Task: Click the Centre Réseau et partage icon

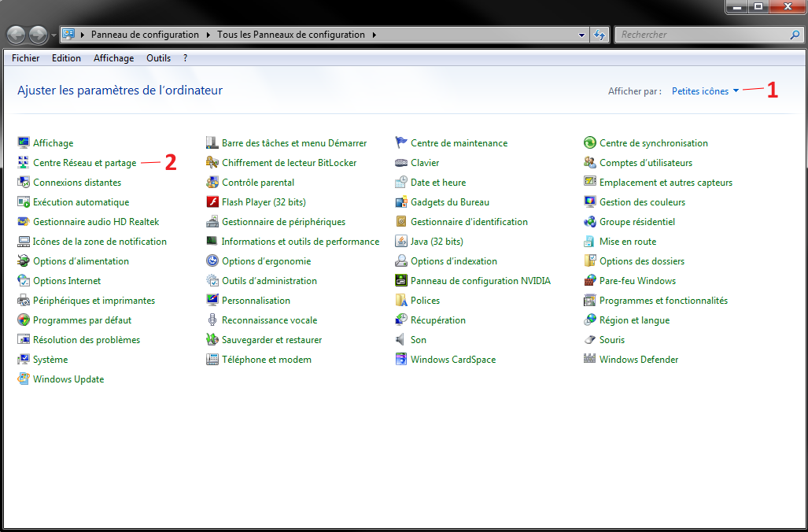Action: click(23, 162)
